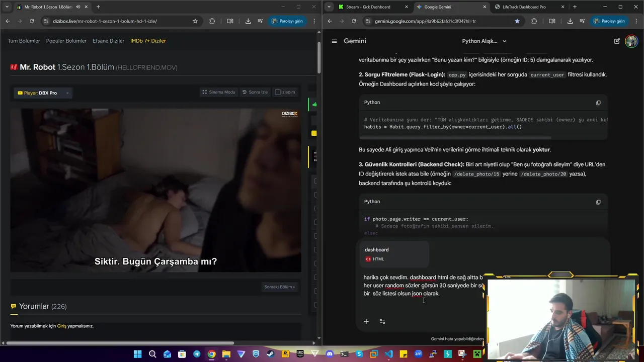Go to Sonraki Bölüm
The height and width of the screenshot is (362, 644).
point(279,287)
